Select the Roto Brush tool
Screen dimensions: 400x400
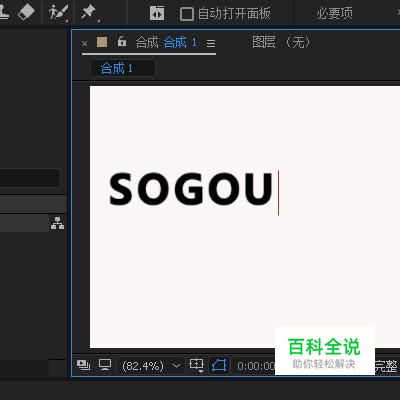pos(58,13)
